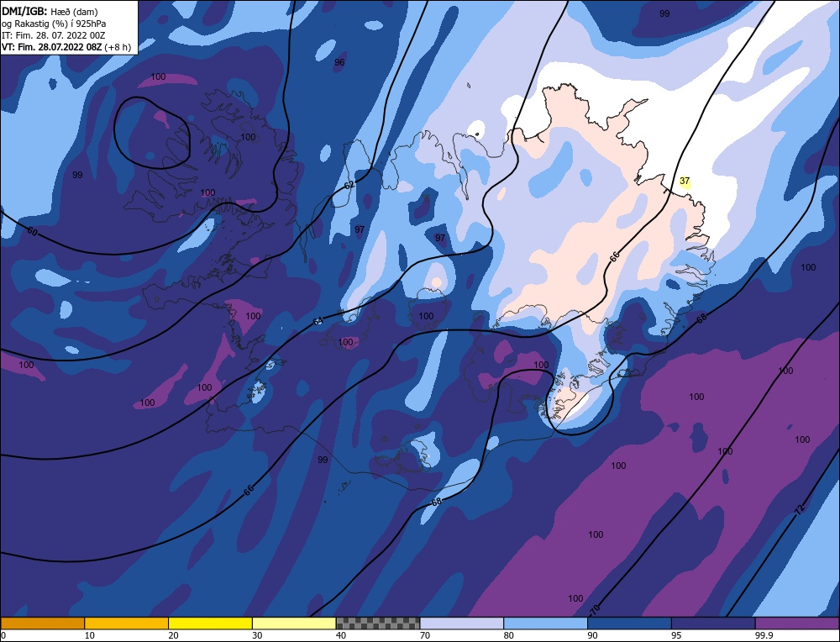Click the "62" contour line label
This screenshot has height=642, width=840.
(x=349, y=185)
